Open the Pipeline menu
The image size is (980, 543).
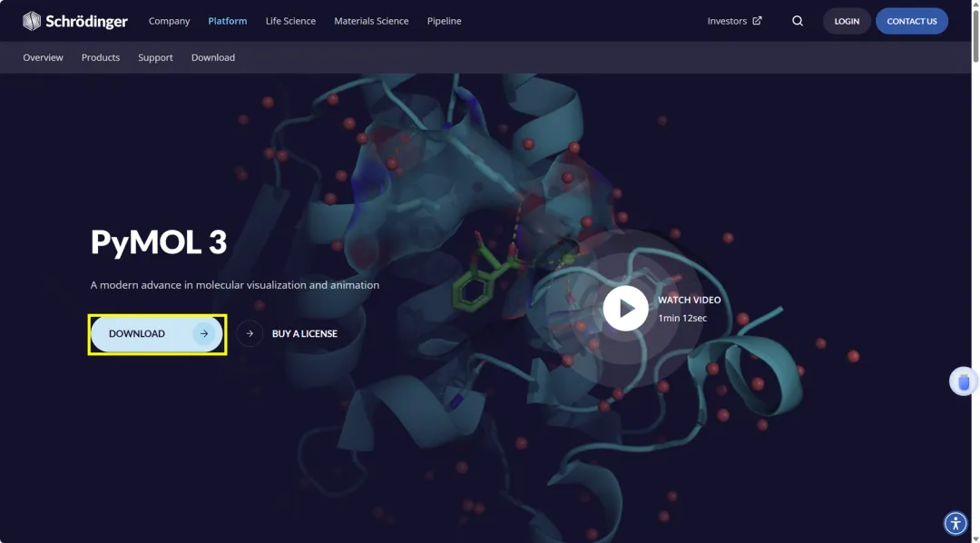(445, 21)
